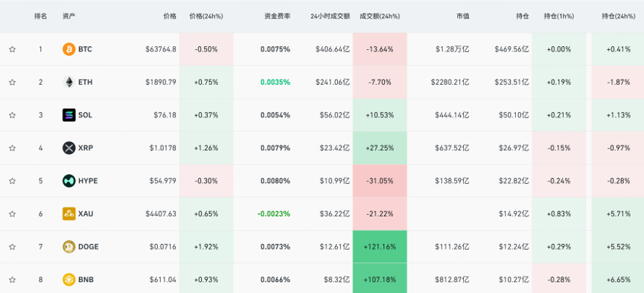
Task: Open the BNB asset name link
Action: click(x=86, y=280)
